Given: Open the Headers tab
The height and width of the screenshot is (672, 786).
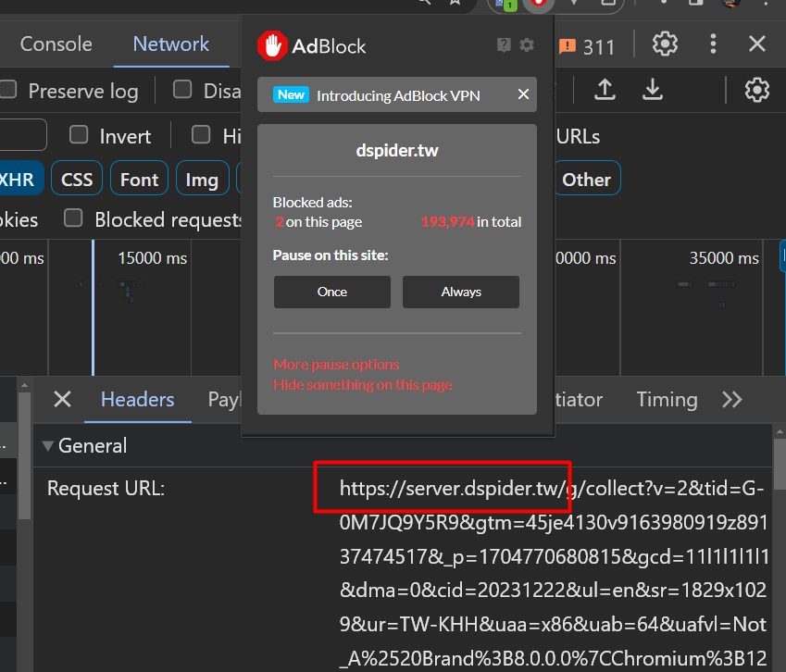Looking at the screenshot, I should (137, 400).
